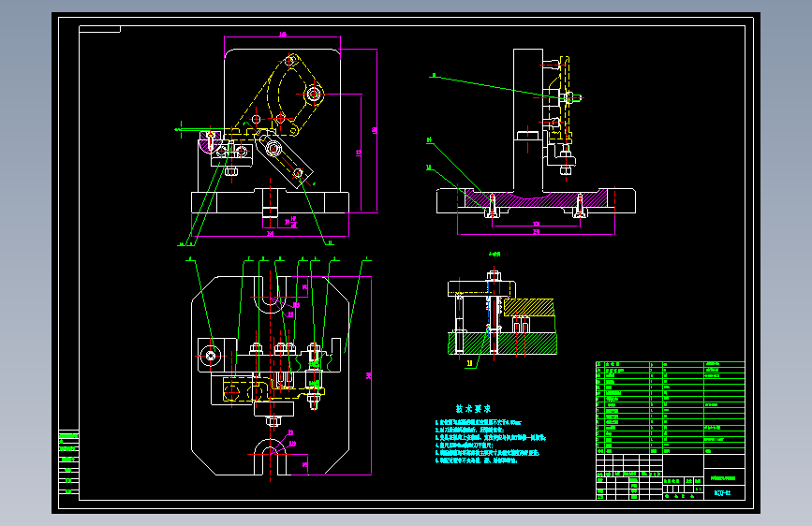Select the magenta hatched base in side view
This screenshot has width=812, height=526.
pyautogui.click(x=536, y=200)
